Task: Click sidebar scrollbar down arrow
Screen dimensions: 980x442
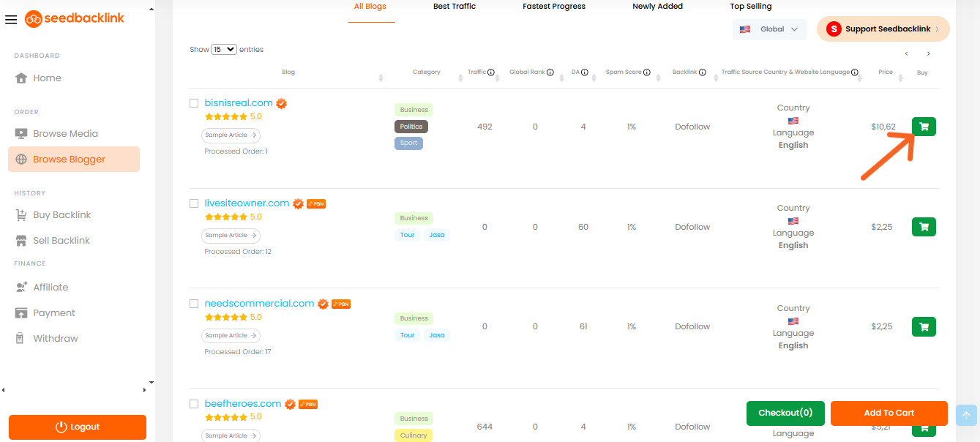Action: pyautogui.click(x=152, y=382)
